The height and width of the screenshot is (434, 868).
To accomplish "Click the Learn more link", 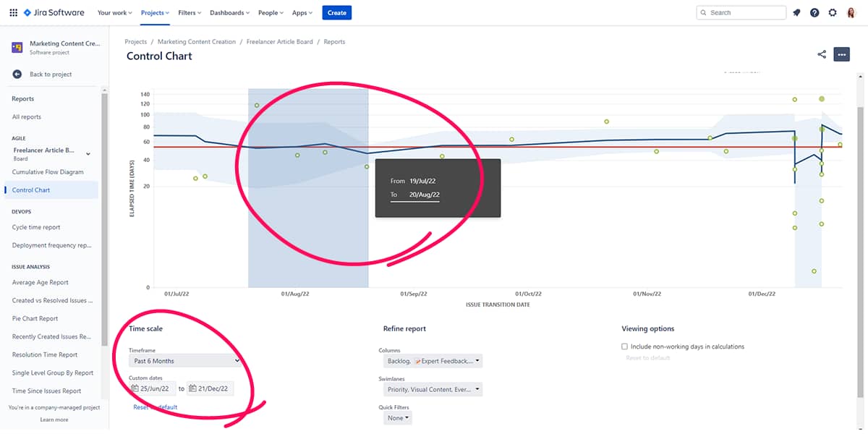I will (x=54, y=420).
